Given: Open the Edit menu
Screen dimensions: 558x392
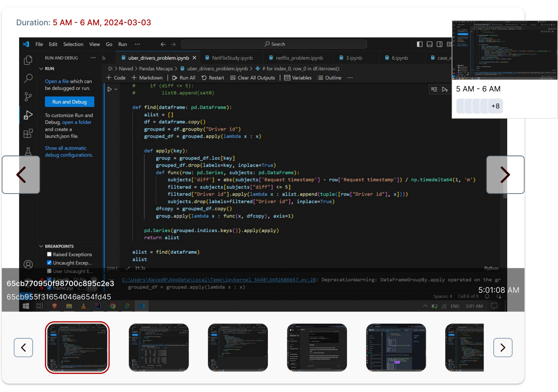Looking at the screenshot, I should click(53, 44).
